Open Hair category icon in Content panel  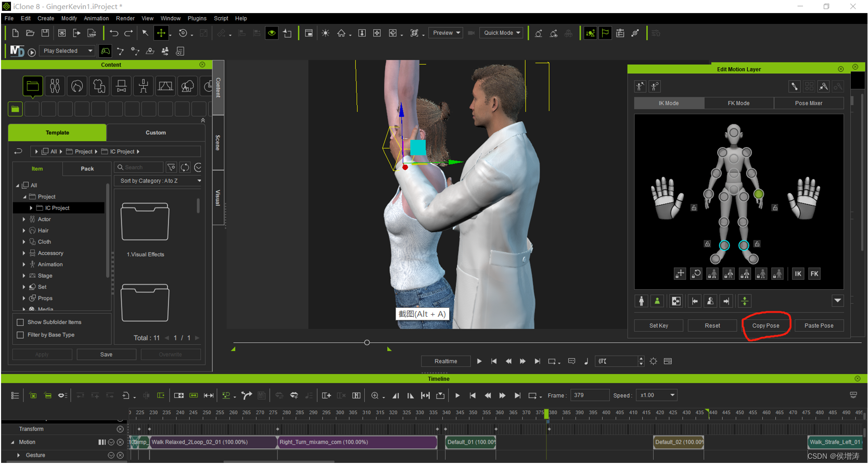pyautogui.click(x=77, y=86)
